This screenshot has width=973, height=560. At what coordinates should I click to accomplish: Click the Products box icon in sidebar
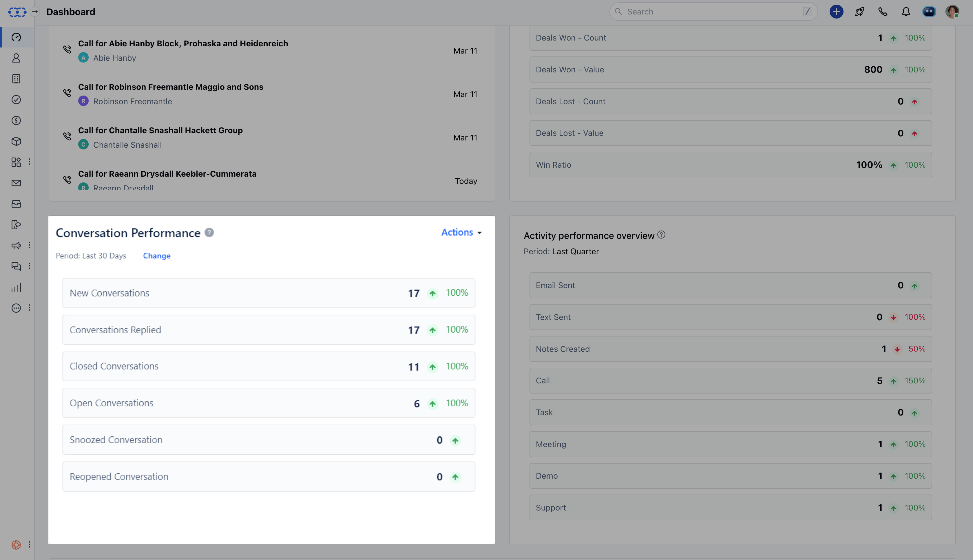coord(16,141)
